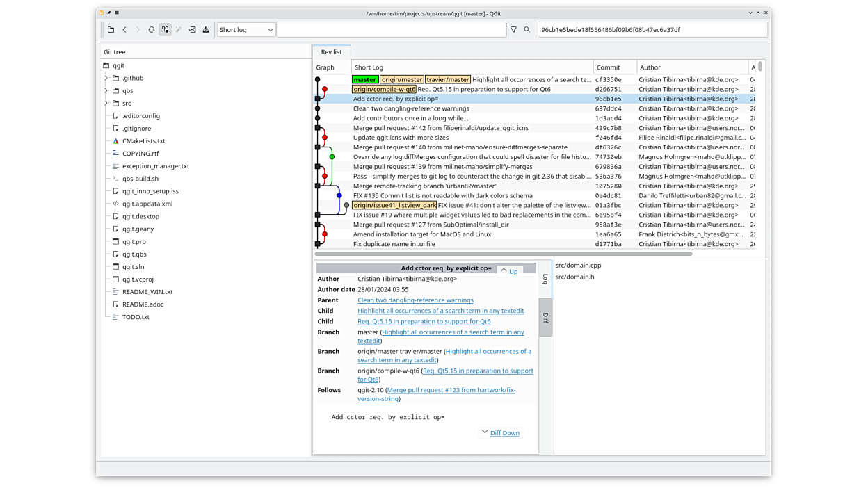Click the mail/export patch toolbar icon
868x488 pixels.
(x=192, y=30)
